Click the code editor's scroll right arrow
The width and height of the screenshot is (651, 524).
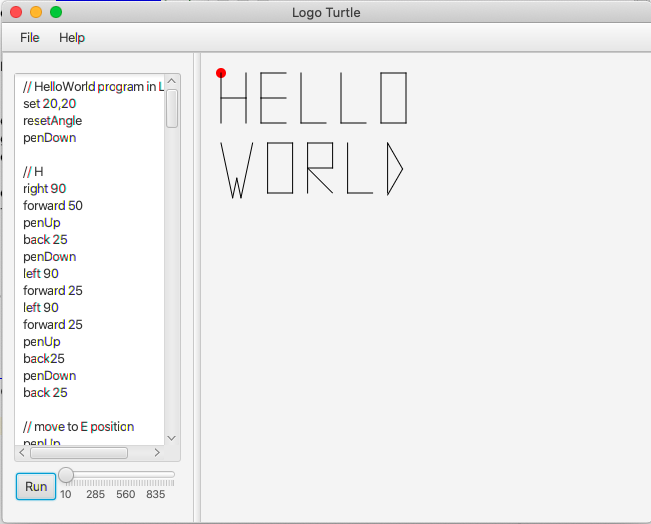coord(156,452)
